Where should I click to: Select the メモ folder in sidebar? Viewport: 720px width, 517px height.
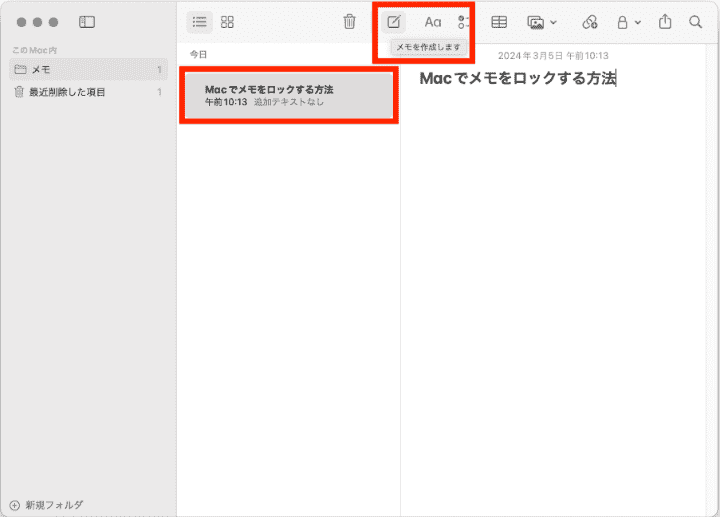tap(88, 69)
